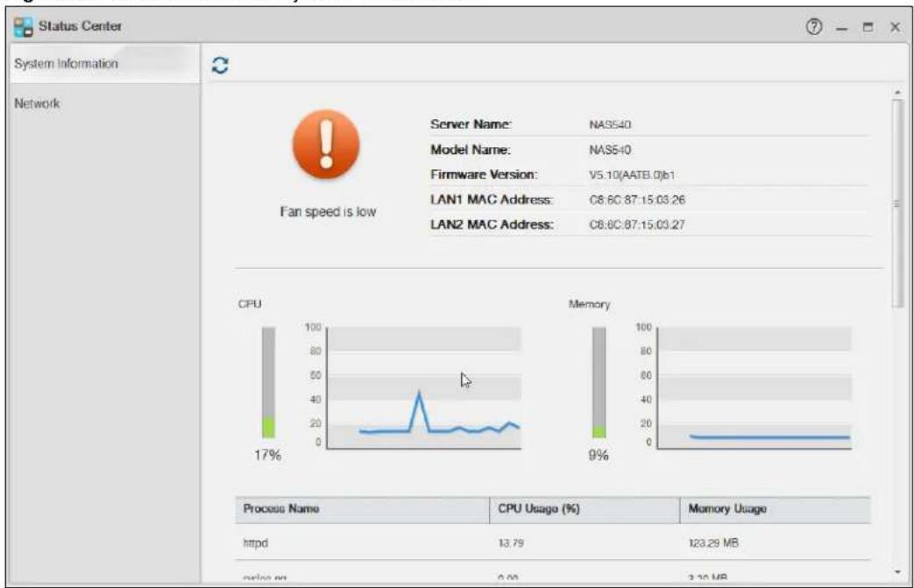Click the 17% CPU percentage label
This screenshot has height=588, width=914.
tap(267, 455)
